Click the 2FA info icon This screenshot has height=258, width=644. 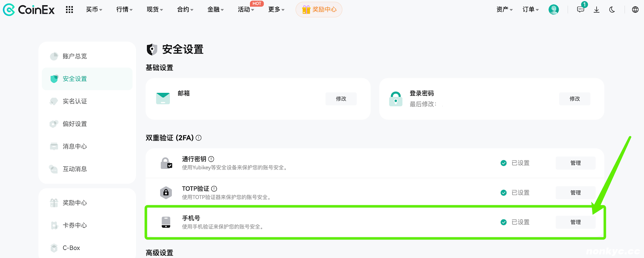pos(198,138)
